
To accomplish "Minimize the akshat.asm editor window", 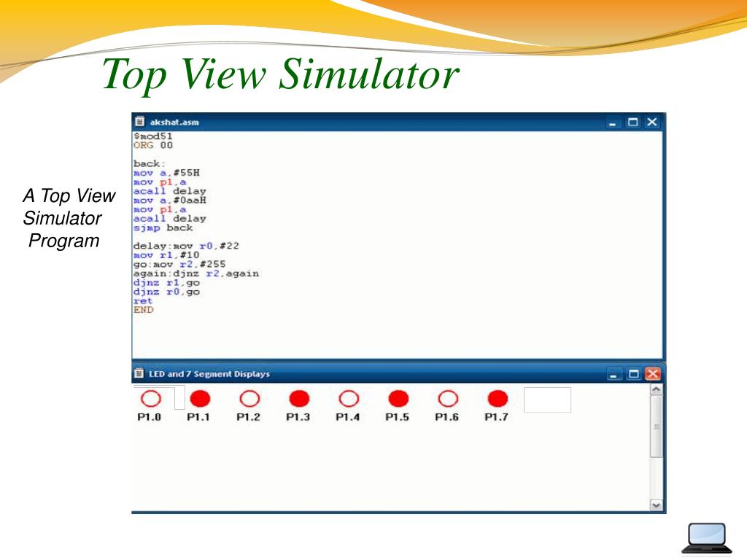I will click(612, 122).
